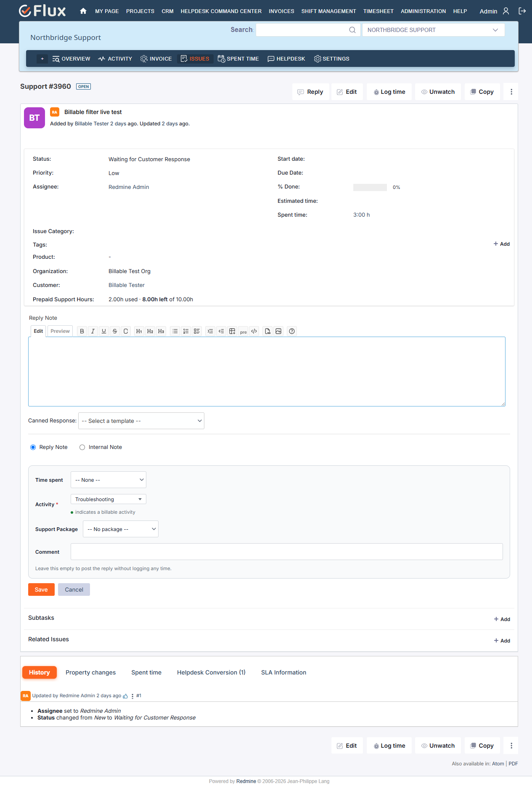Click the home icon in top navigation
The height and width of the screenshot is (786, 532).
(83, 11)
